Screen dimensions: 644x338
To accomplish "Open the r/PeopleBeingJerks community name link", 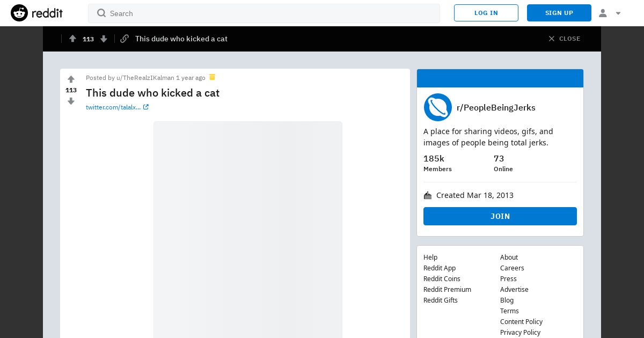I will [x=496, y=107].
